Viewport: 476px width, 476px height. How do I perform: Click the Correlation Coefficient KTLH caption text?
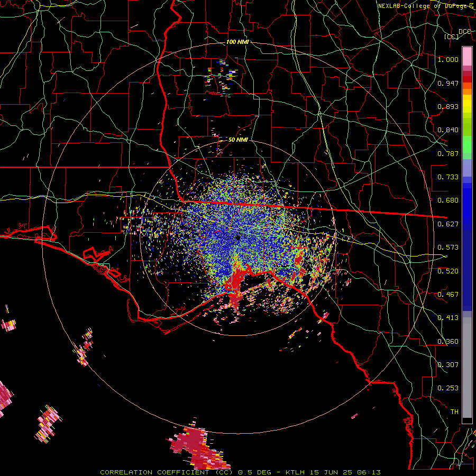click(240, 472)
